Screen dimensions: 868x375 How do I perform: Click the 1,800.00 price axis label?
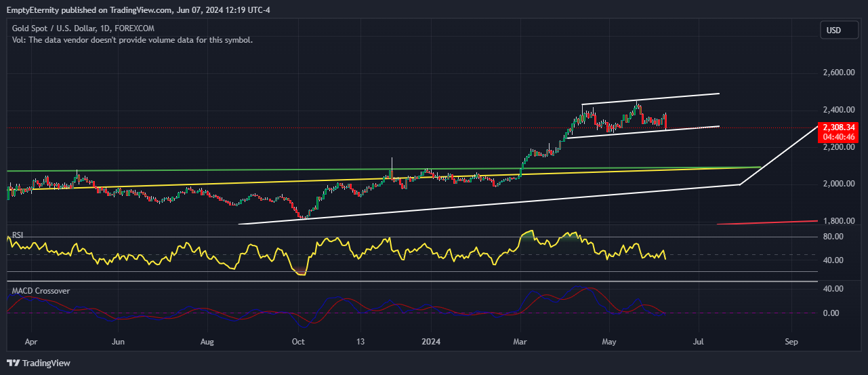[838, 221]
